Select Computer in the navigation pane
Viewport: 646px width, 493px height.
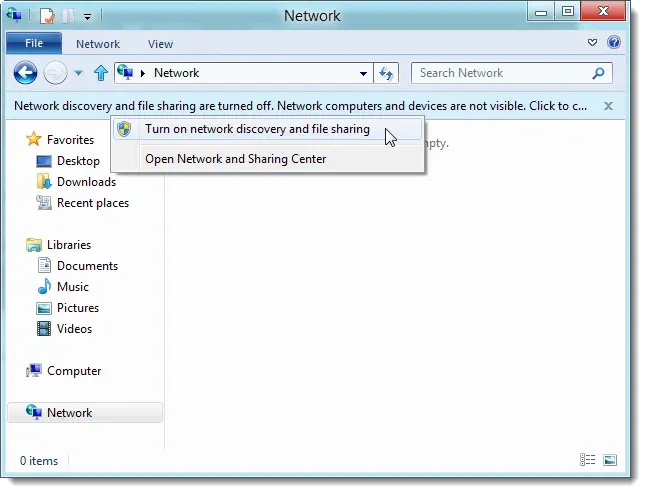[x=74, y=371]
